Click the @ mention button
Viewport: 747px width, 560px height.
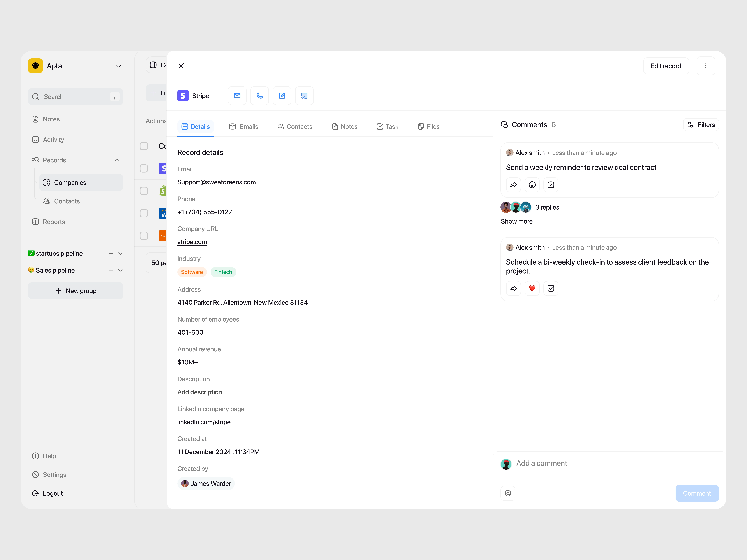point(508,493)
